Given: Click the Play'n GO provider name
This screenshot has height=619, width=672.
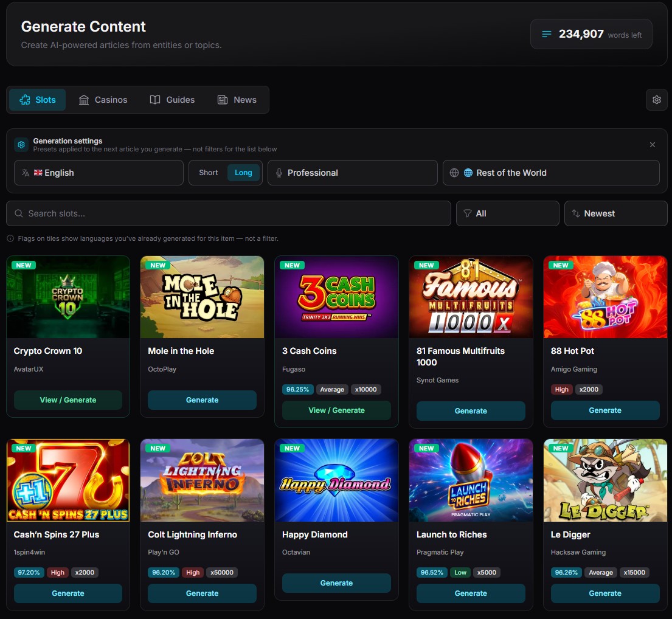Looking at the screenshot, I should coord(163,552).
